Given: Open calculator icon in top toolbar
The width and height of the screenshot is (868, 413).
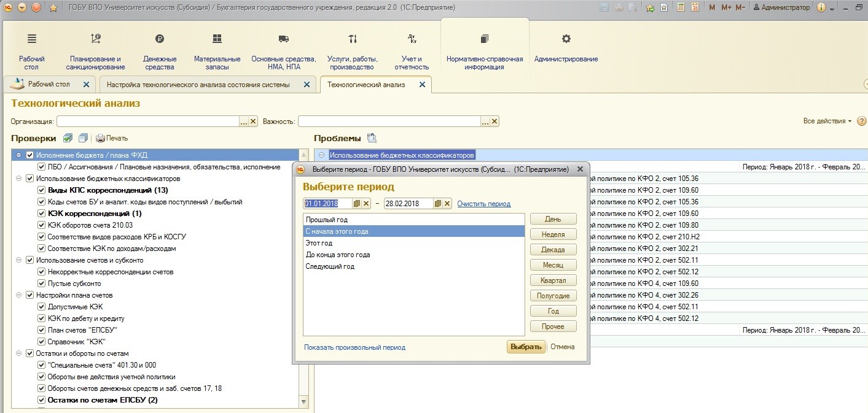Looking at the screenshot, I should pos(681,7).
